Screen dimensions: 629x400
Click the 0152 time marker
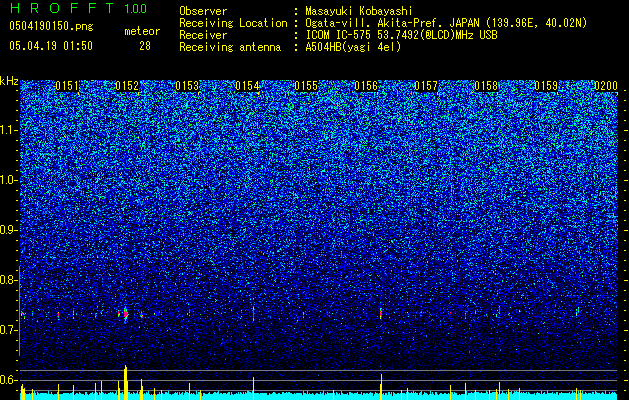pos(127,86)
